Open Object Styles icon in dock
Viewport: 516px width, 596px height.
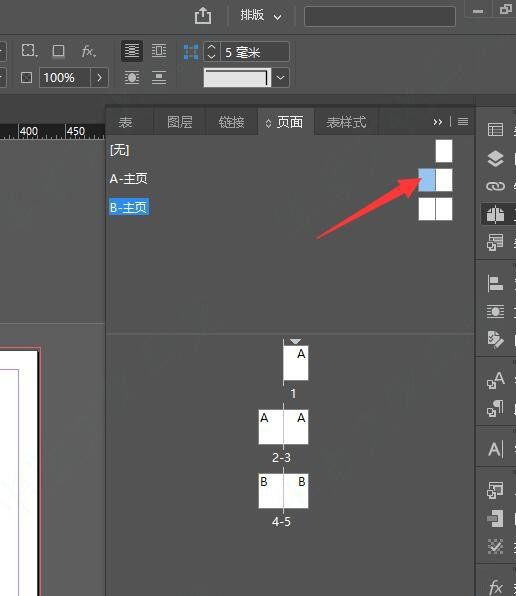(495, 490)
